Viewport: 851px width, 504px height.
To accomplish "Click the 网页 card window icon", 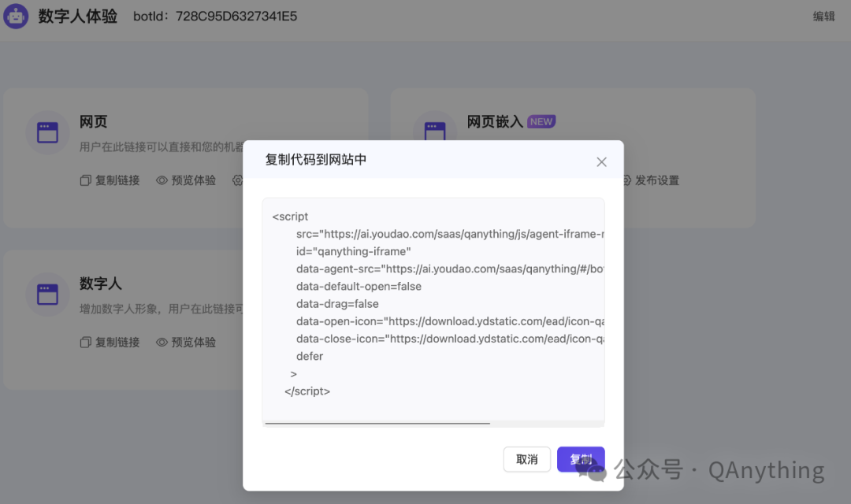I will tap(47, 133).
